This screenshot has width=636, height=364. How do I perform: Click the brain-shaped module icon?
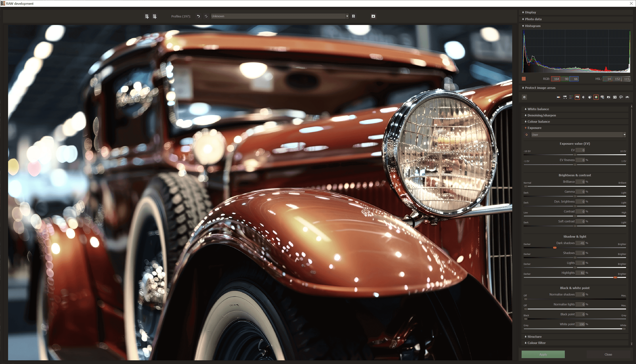[x=621, y=97]
